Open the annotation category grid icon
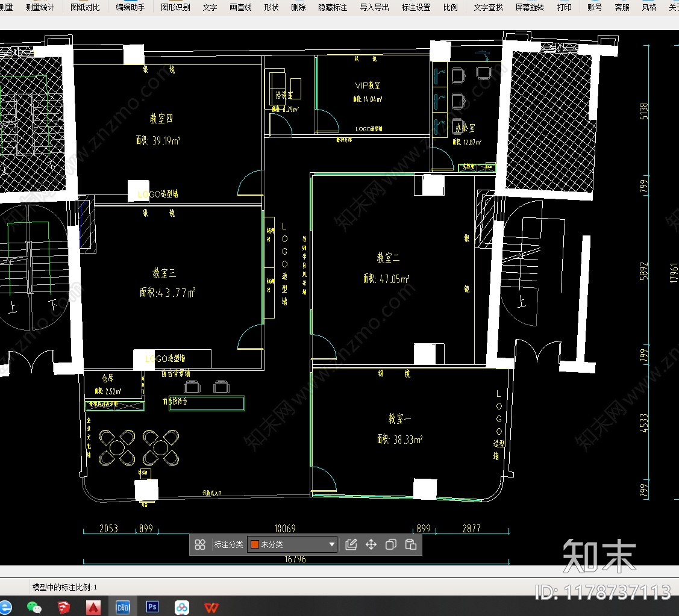The height and width of the screenshot is (616, 679). click(x=200, y=544)
